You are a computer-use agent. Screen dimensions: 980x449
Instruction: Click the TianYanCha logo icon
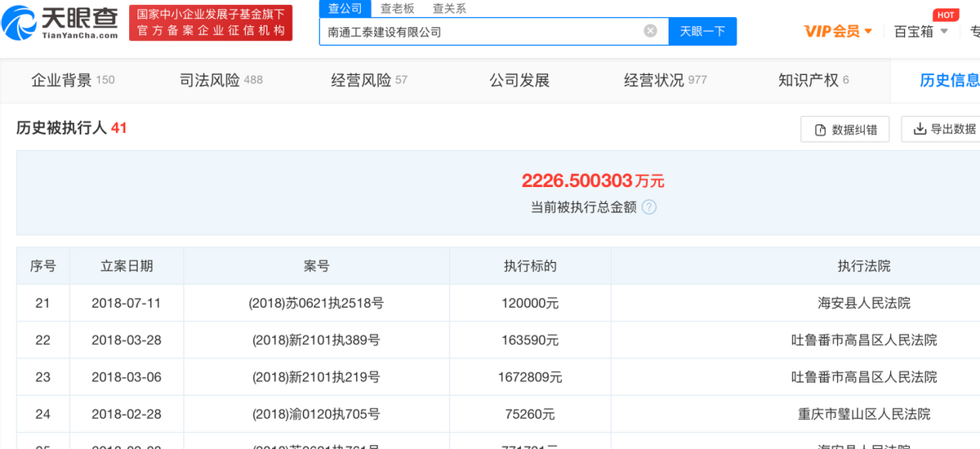(x=20, y=23)
